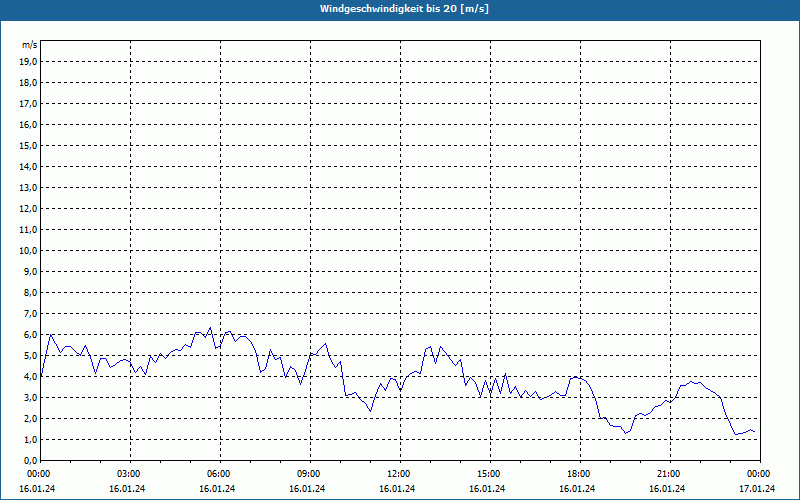800x500 pixels.
Task: Click the 16,0 y-axis label
Action: click(x=28, y=124)
